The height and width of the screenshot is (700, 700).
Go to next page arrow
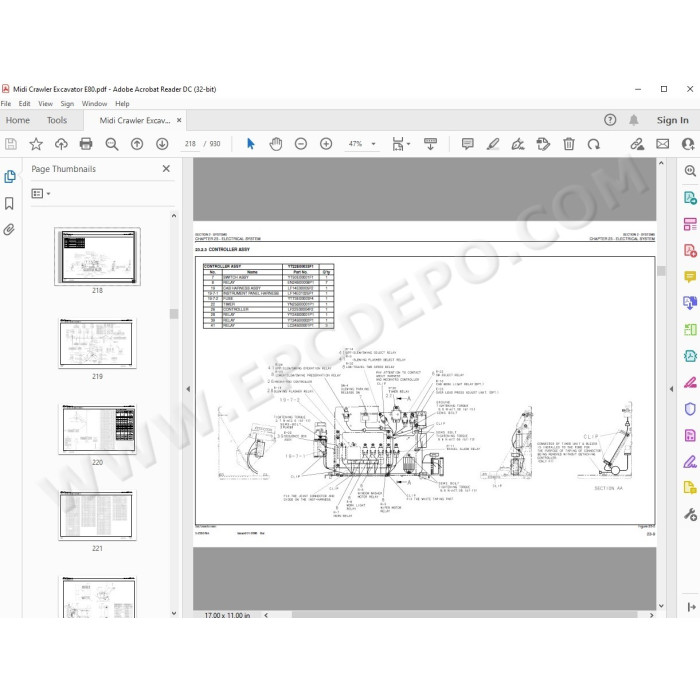pos(162,144)
